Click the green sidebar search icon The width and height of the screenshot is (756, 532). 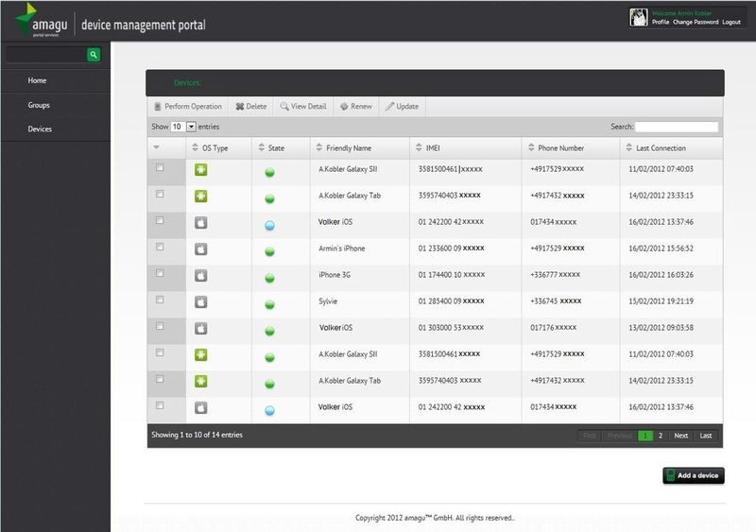tap(94, 55)
